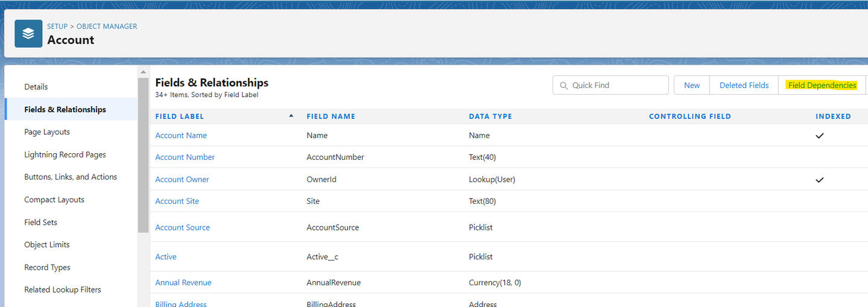Viewport: 868px width, 307px height.
Task: Click the Object Manager layers icon
Action: (28, 34)
